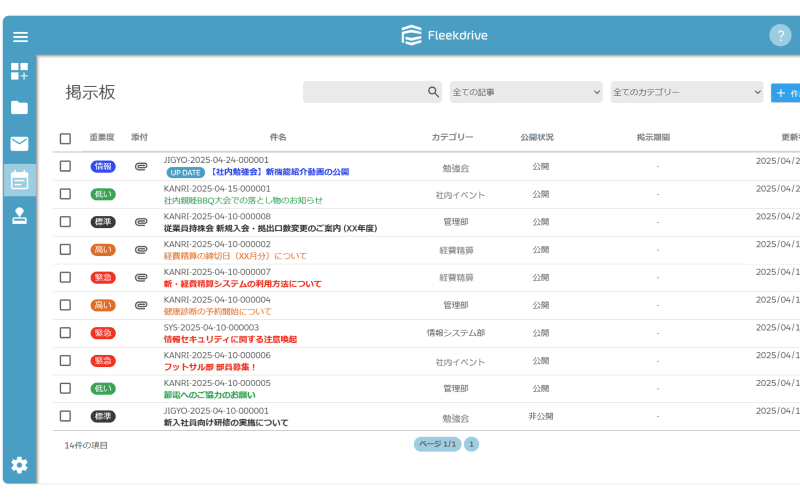Click the Fleekdrive logo

[444, 35]
